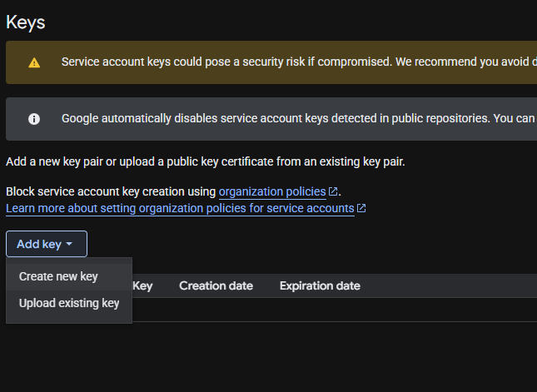537x392 pixels.
Task: Click the 'Add a new key pair' description
Action: (x=206, y=161)
